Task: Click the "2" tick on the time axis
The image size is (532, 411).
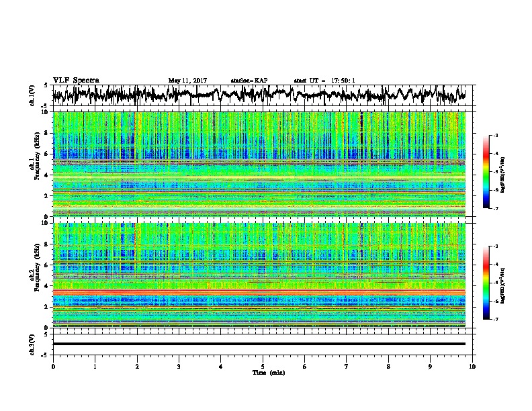Action: coord(137,367)
